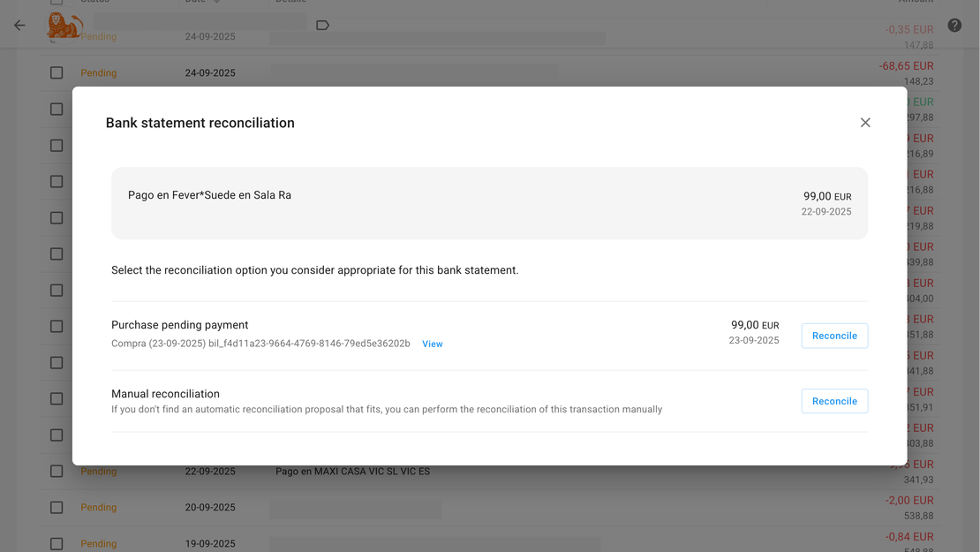Screen dimensions: 980x552
Task: Reconcile with the Purchase pending payment proposal
Action: coord(834,336)
